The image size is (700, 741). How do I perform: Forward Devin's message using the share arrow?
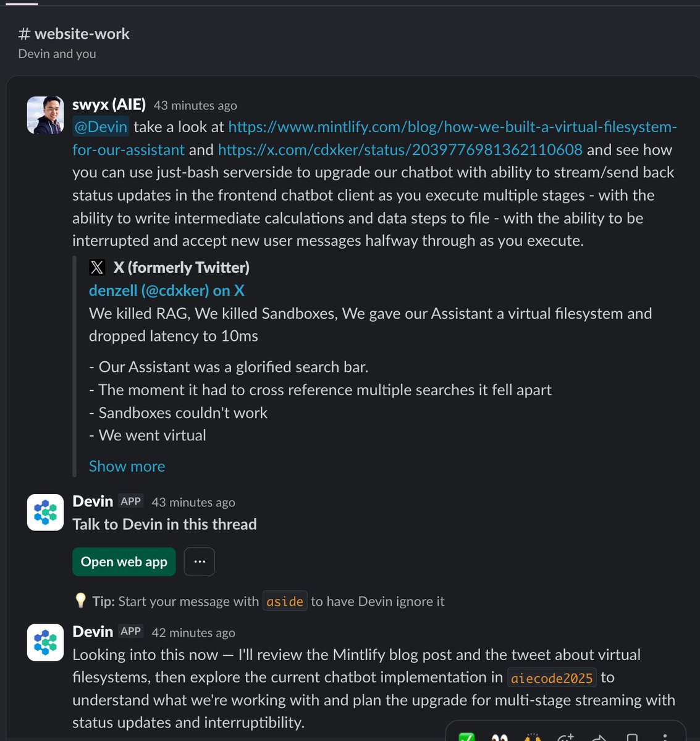597,736
